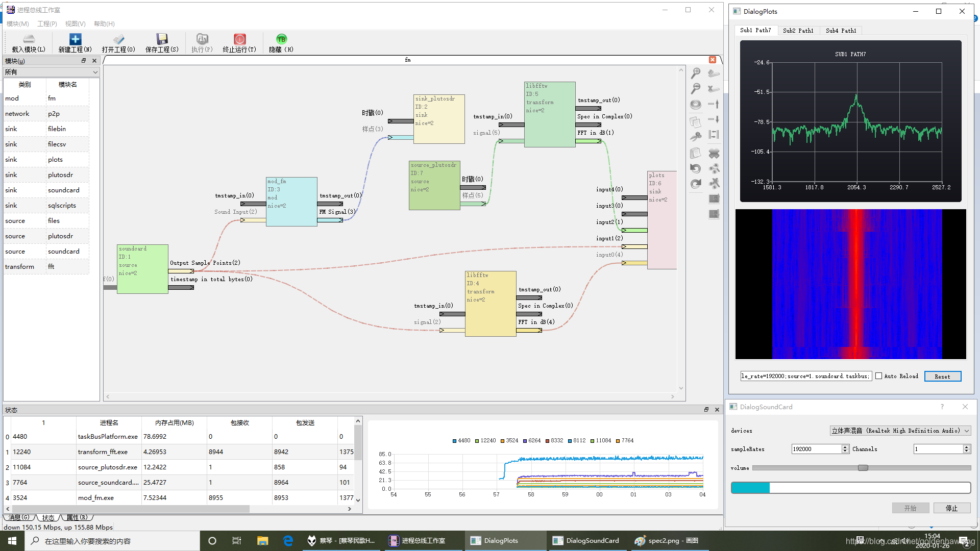Enable the Auto Reload checkbox
This screenshot has width=980, height=551.
[878, 376]
